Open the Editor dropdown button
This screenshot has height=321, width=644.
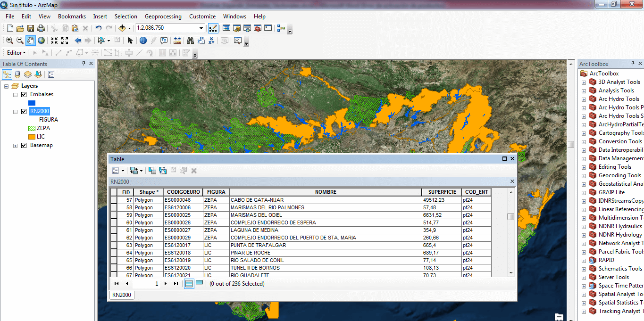17,53
